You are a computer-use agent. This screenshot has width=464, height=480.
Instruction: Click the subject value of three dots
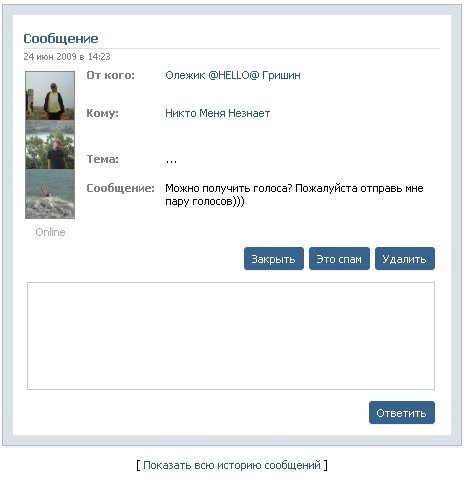(171, 161)
